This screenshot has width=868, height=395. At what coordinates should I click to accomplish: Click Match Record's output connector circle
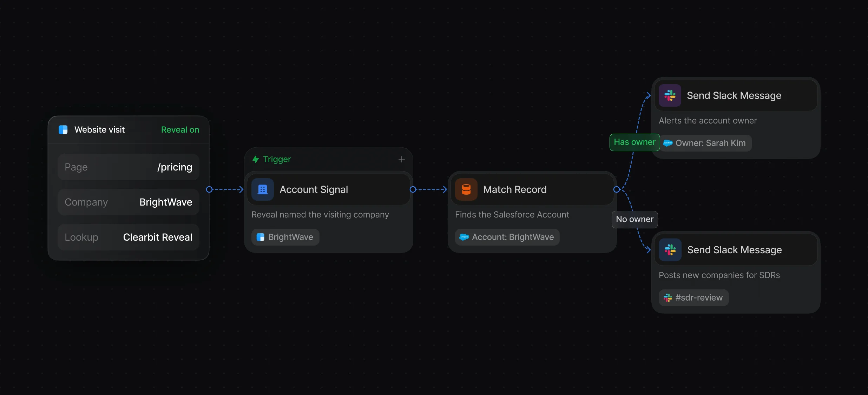pyautogui.click(x=617, y=189)
